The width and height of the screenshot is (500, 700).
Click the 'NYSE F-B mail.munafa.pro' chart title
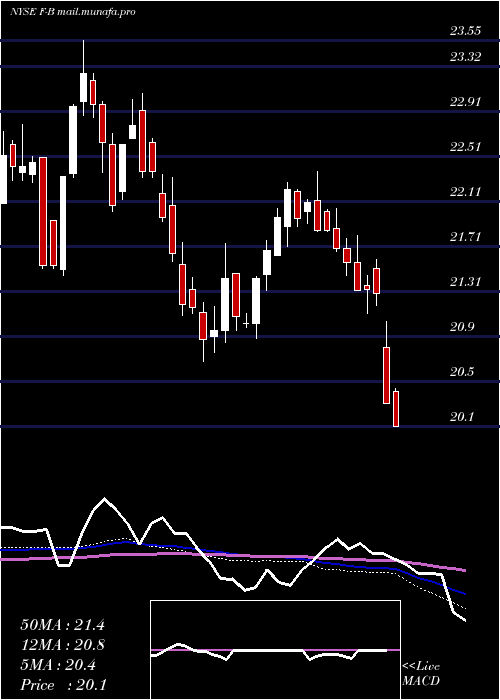point(72,12)
